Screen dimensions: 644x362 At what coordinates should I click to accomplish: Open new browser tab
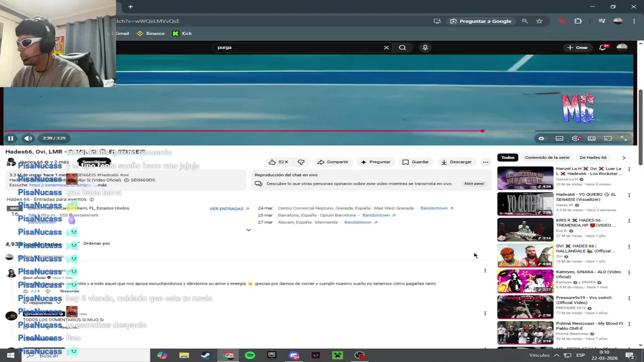click(x=130, y=7)
